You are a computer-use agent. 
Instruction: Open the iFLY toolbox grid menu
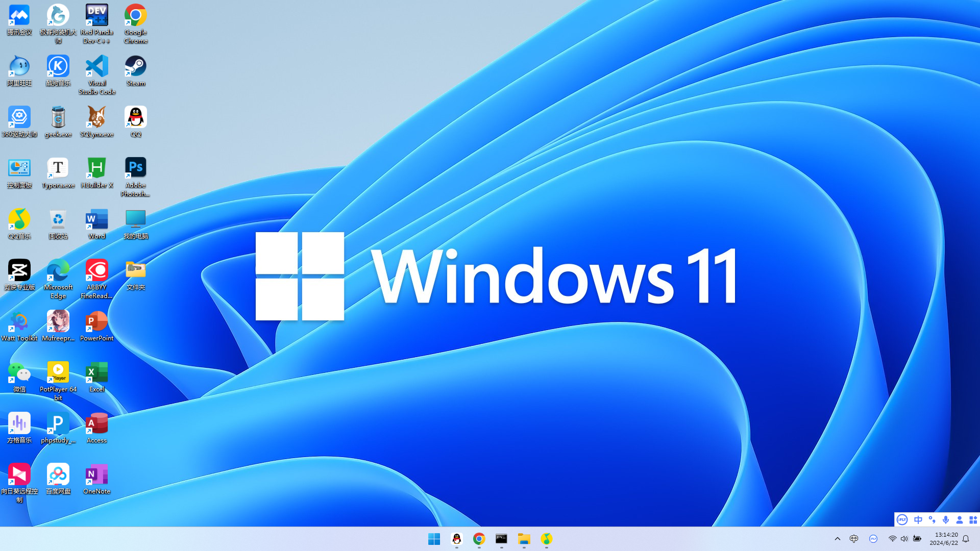(x=973, y=519)
